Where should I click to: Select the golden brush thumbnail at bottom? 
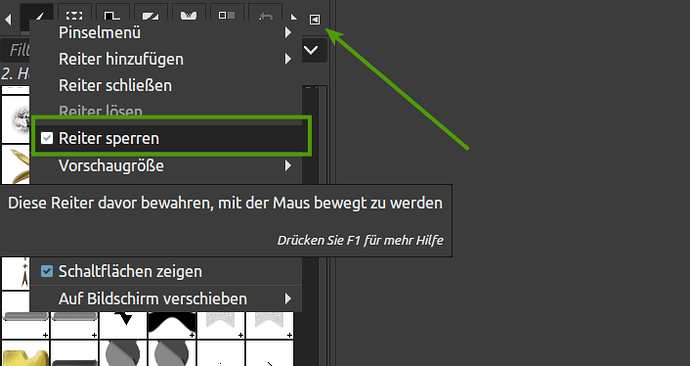pyautogui.click(x=25, y=354)
